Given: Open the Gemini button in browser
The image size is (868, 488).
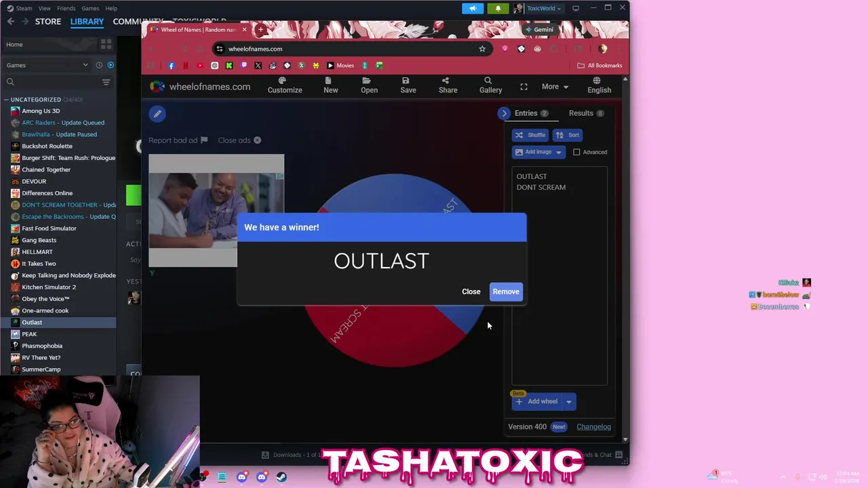Looking at the screenshot, I should point(540,29).
